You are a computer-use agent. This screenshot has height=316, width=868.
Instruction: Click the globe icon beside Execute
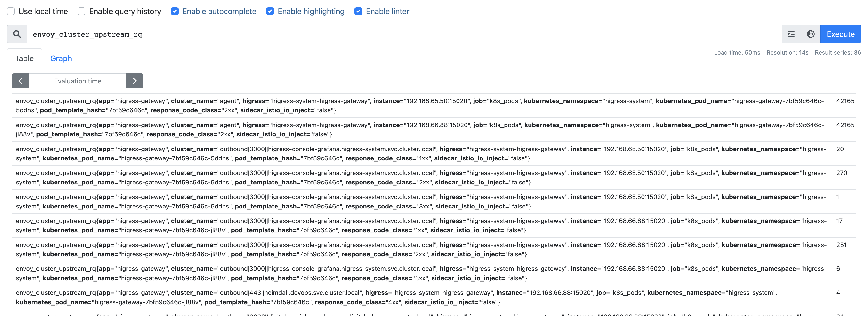tap(810, 34)
